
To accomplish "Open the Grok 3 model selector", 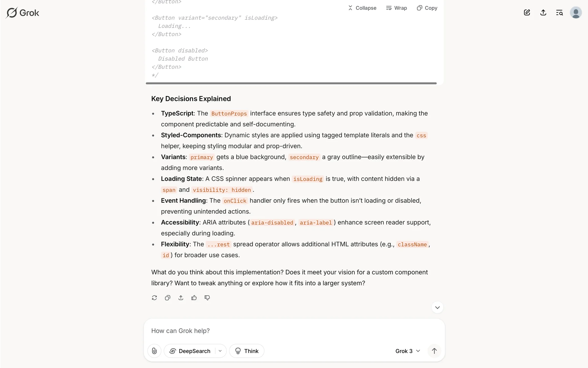I will click(407, 351).
